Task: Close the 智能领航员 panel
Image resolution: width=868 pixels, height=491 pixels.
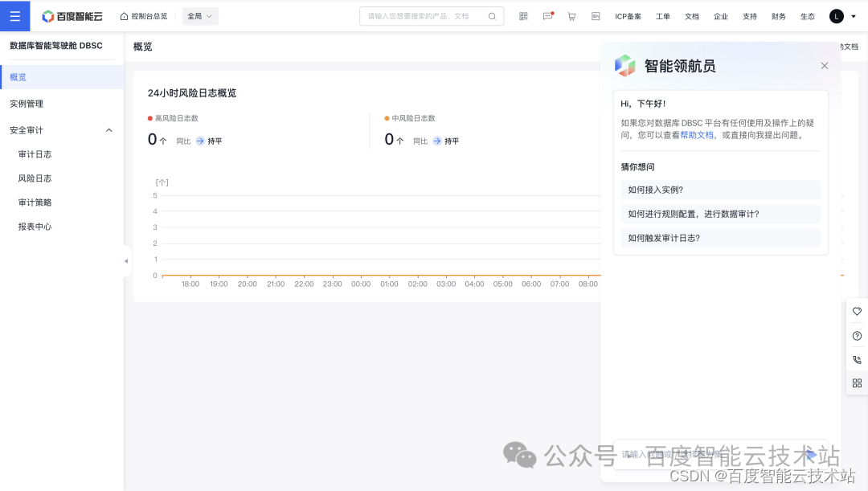Action: tap(825, 66)
